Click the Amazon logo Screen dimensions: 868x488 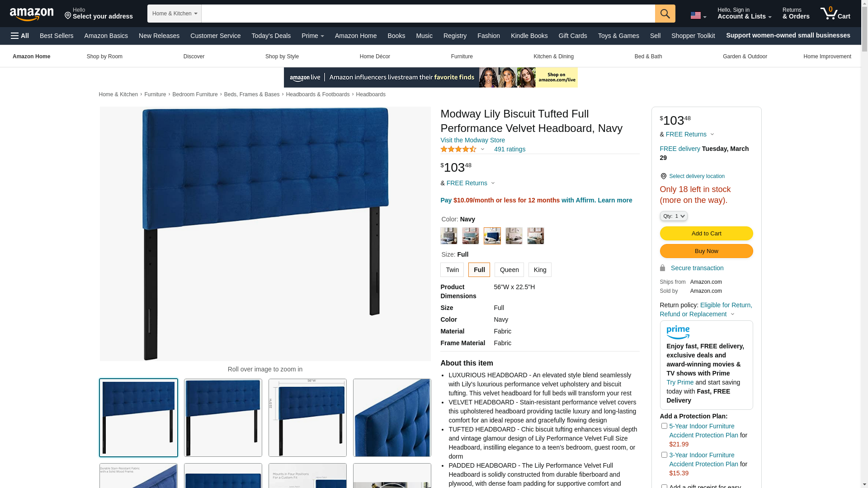click(32, 14)
